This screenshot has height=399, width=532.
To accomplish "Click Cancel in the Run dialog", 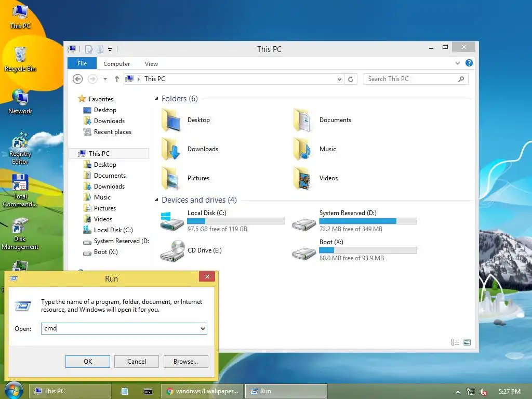I will pyautogui.click(x=137, y=362).
